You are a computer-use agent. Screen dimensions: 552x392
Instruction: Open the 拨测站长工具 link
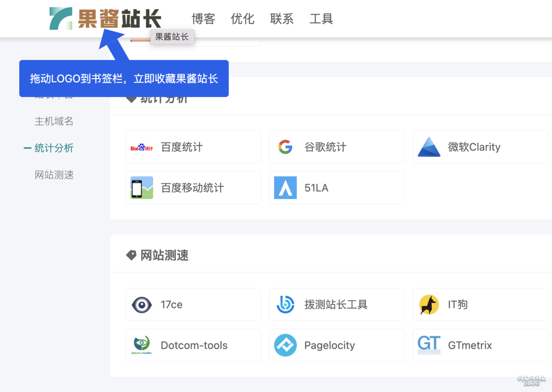pyautogui.click(x=336, y=305)
